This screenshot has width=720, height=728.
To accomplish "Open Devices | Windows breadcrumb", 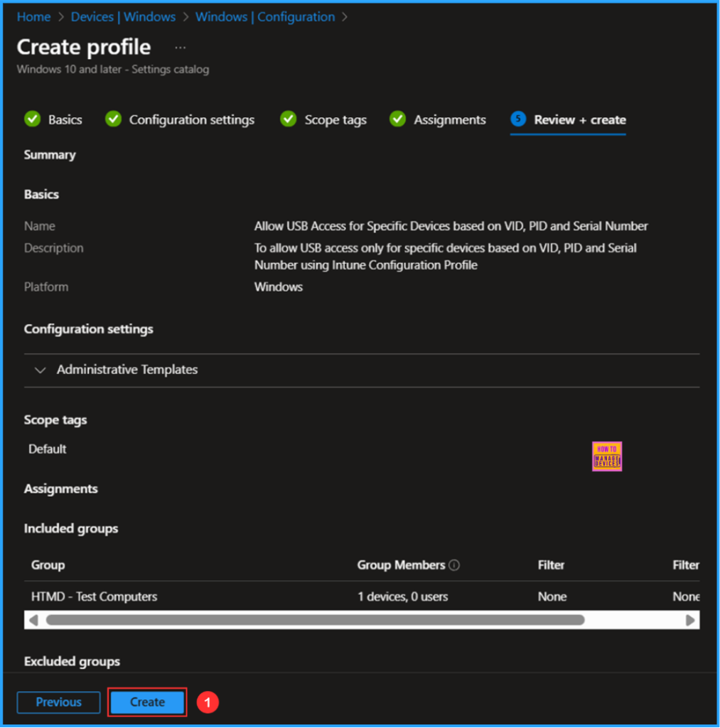I will coord(123,17).
